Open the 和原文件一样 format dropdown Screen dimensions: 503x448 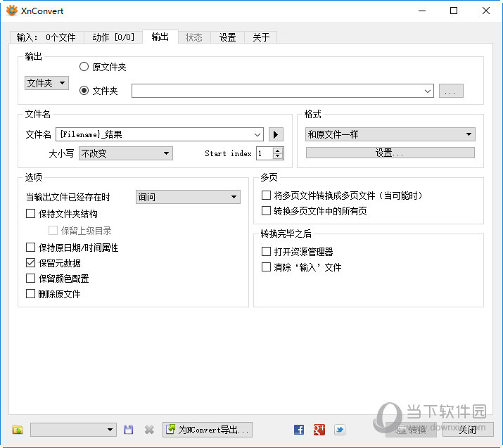tap(390, 134)
